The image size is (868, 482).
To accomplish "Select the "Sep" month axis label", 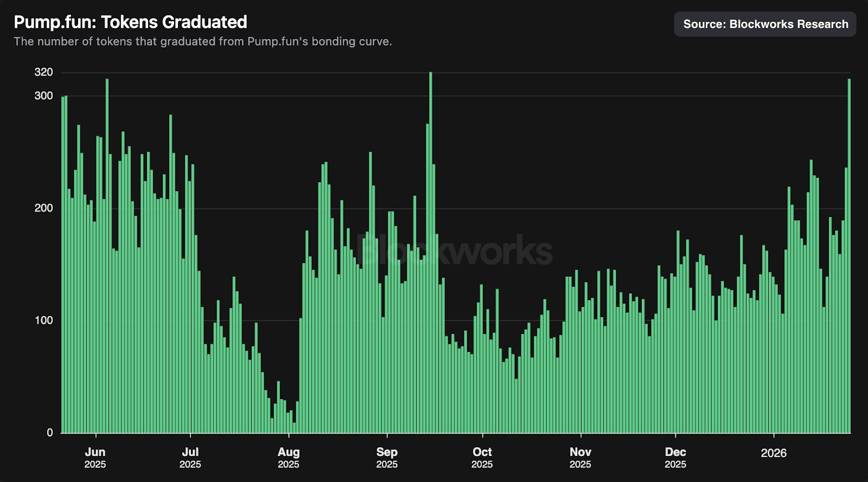I will (x=387, y=452).
